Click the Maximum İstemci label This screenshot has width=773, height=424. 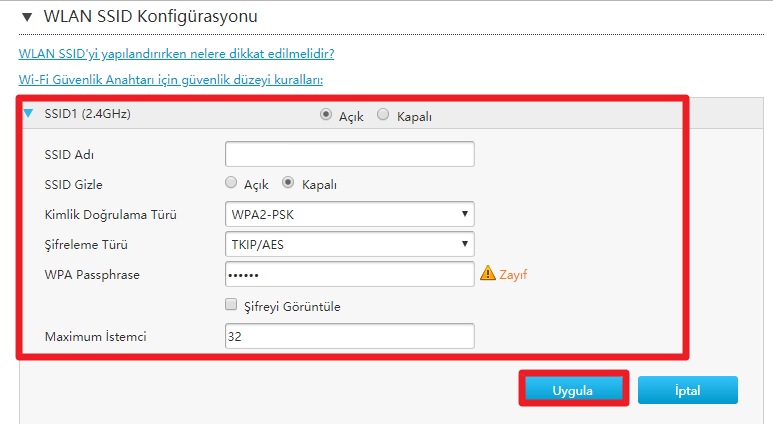pyautogui.click(x=96, y=337)
